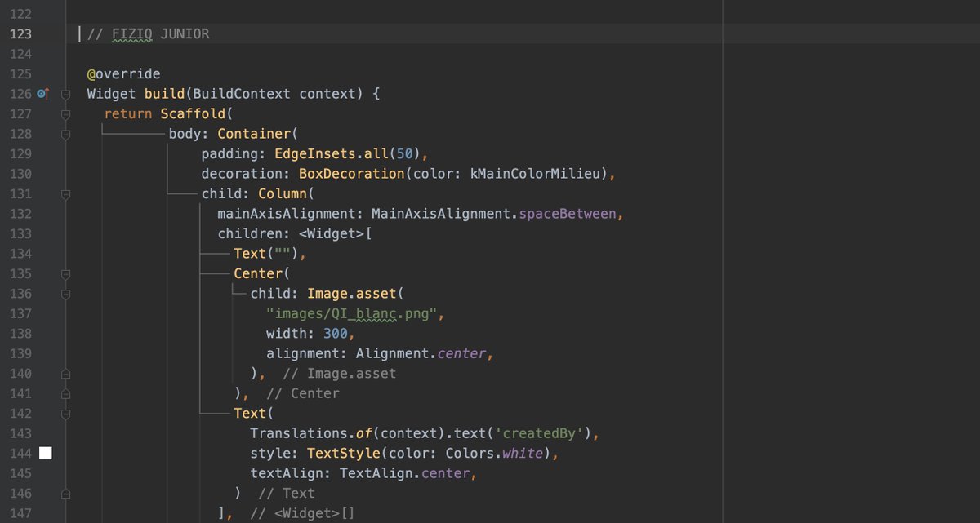Viewport: 980px width, 523px height.
Task: Click the return keyword on line 127
Action: 128,114
